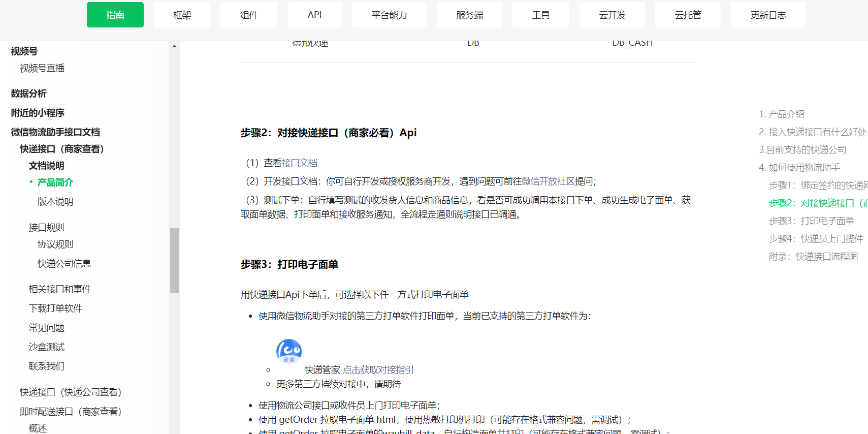Image resolution: width=868 pixels, height=434 pixels.
Task: Open 数据分析 in the sidebar
Action: (x=29, y=94)
